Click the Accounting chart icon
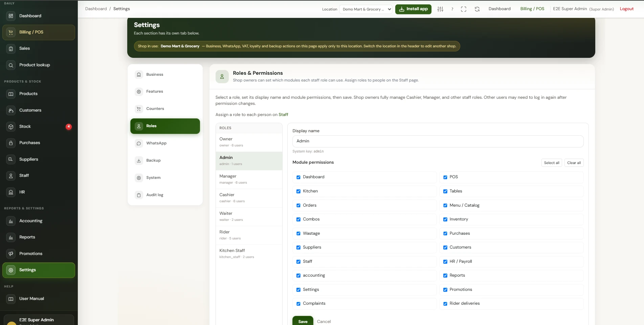The width and height of the screenshot is (644, 325). 11,221
